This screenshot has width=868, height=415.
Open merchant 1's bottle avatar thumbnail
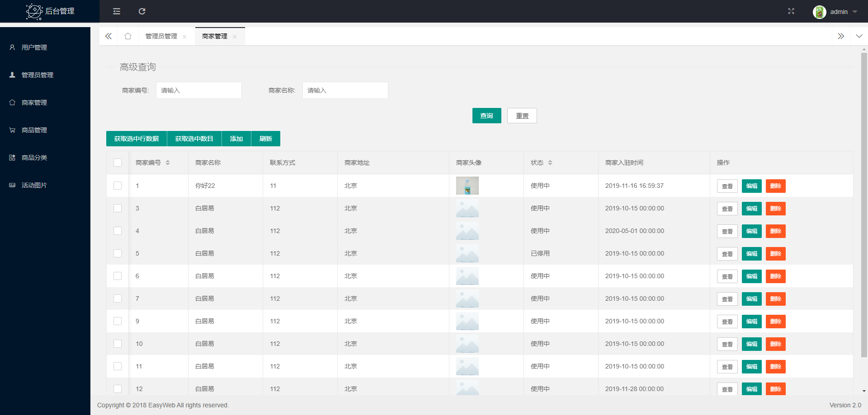pos(467,186)
